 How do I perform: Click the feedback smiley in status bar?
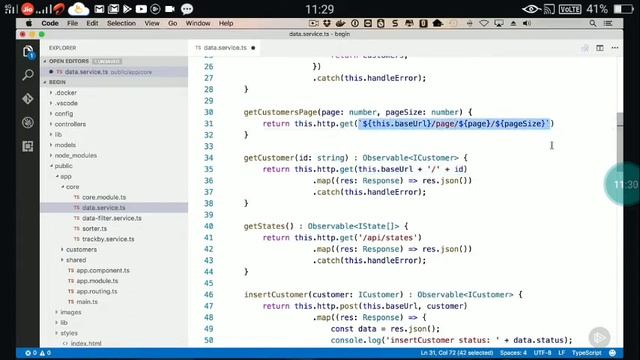tap(612, 353)
